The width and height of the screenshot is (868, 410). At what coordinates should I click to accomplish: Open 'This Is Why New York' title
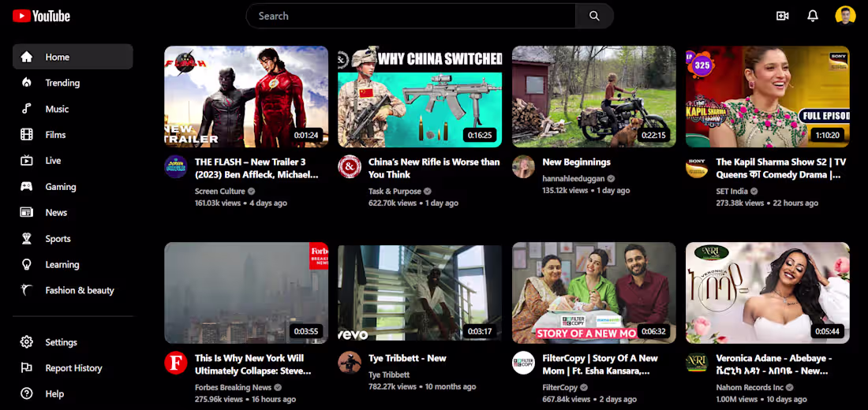(253, 364)
